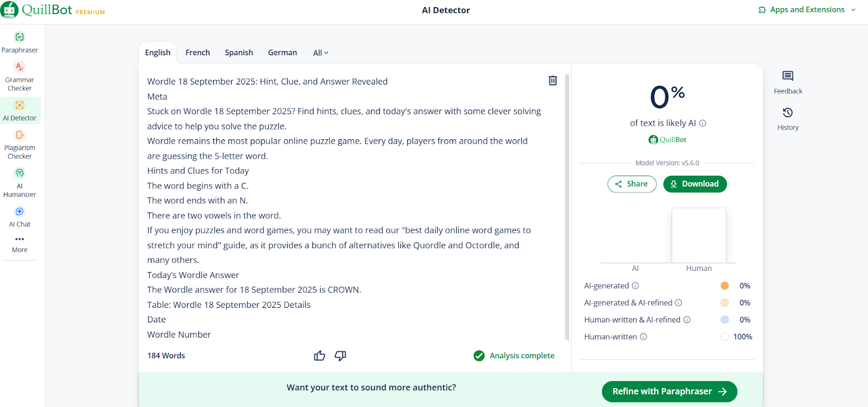Open the AI Humanizer tool
868x407 pixels.
coord(20,182)
